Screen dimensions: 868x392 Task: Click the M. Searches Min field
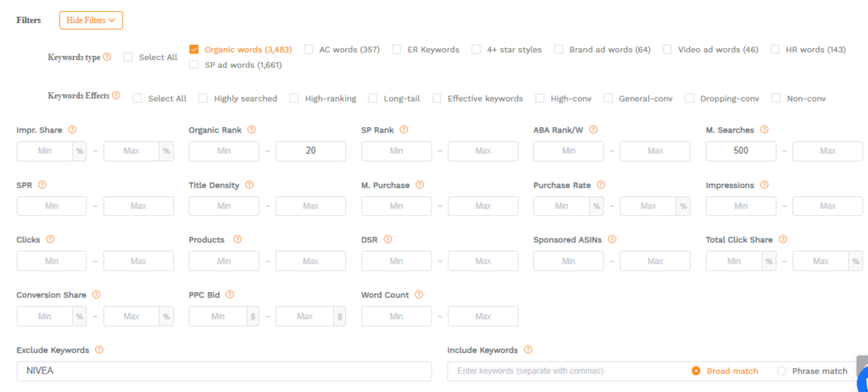pyautogui.click(x=740, y=151)
